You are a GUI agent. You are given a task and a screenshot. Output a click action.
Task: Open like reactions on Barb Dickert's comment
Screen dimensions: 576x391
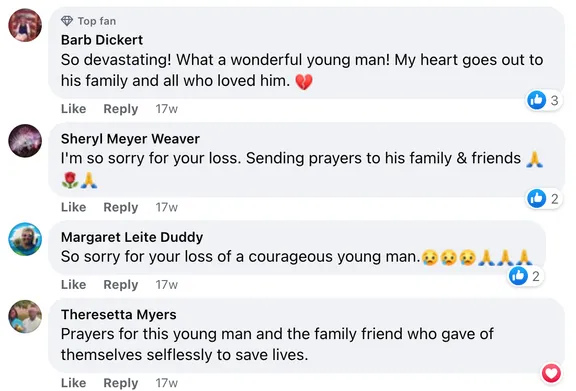(x=543, y=100)
